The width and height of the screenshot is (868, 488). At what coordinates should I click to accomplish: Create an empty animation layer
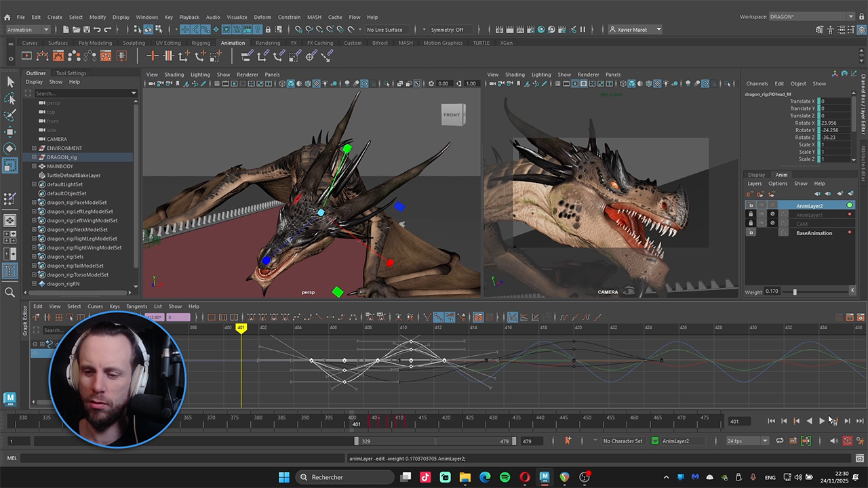(840, 194)
